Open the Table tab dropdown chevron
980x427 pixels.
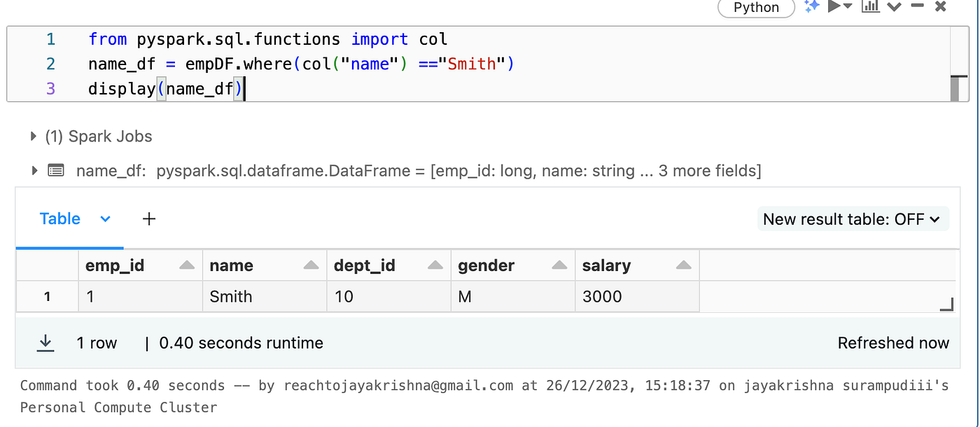106,219
